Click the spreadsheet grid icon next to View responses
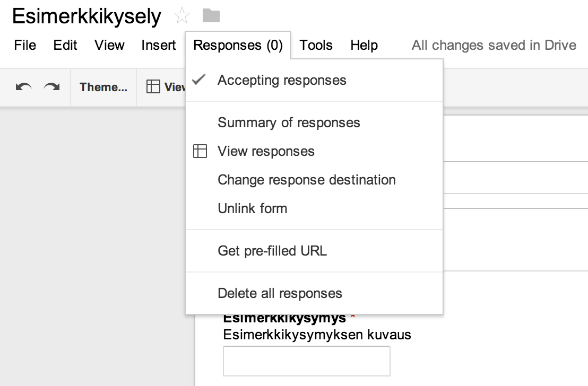Viewport: 588px width, 386px height. click(x=200, y=151)
